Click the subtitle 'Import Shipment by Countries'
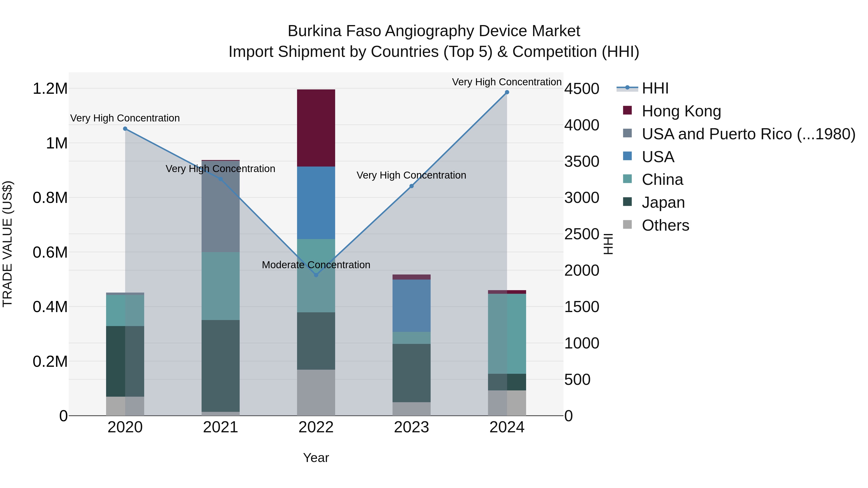 pyautogui.click(x=334, y=52)
